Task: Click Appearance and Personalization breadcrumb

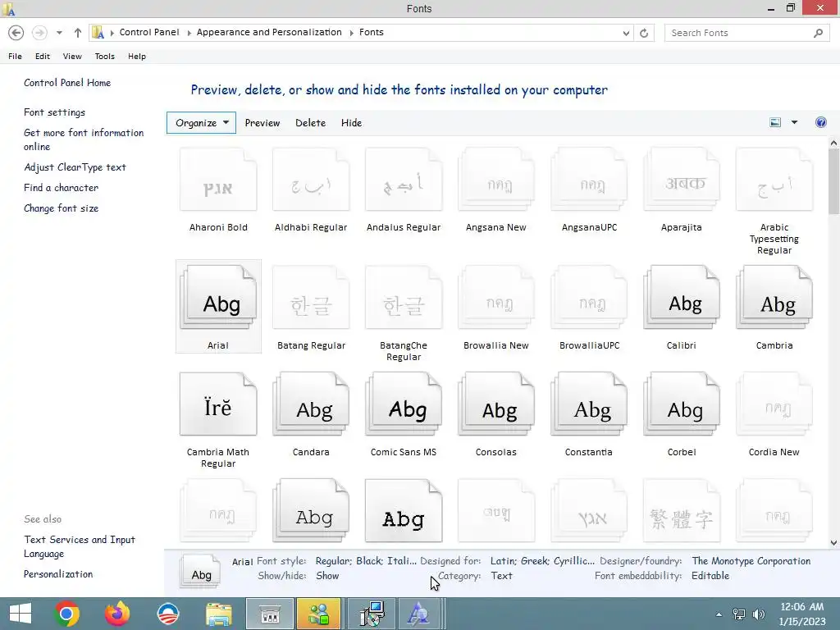Action: click(269, 32)
